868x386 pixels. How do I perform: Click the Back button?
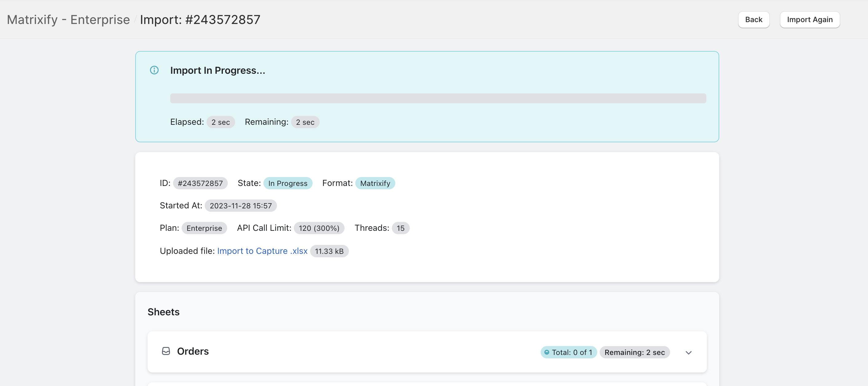click(753, 20)
